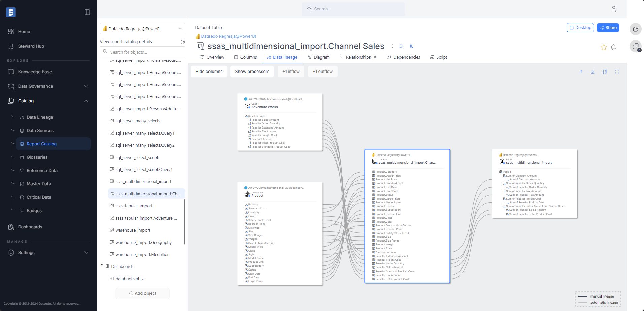Switch to the Overview tab
The width and height of the screenshot is (644, 311).
[212, 57]
